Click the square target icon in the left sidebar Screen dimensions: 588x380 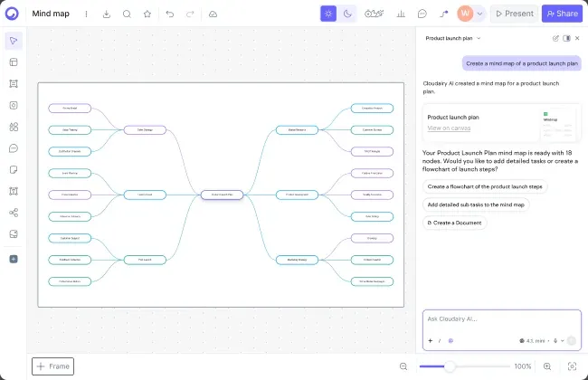(14, 106)
